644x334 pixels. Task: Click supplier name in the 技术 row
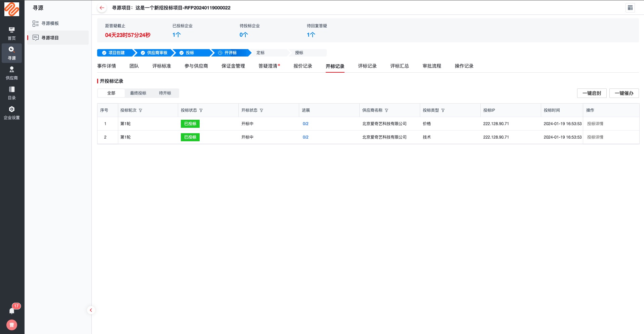(385, 137)
